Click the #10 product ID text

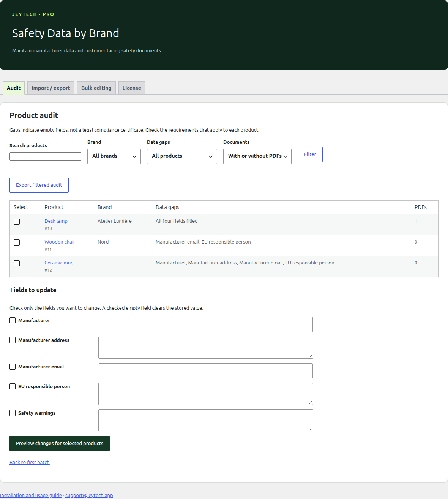point(48,228)
